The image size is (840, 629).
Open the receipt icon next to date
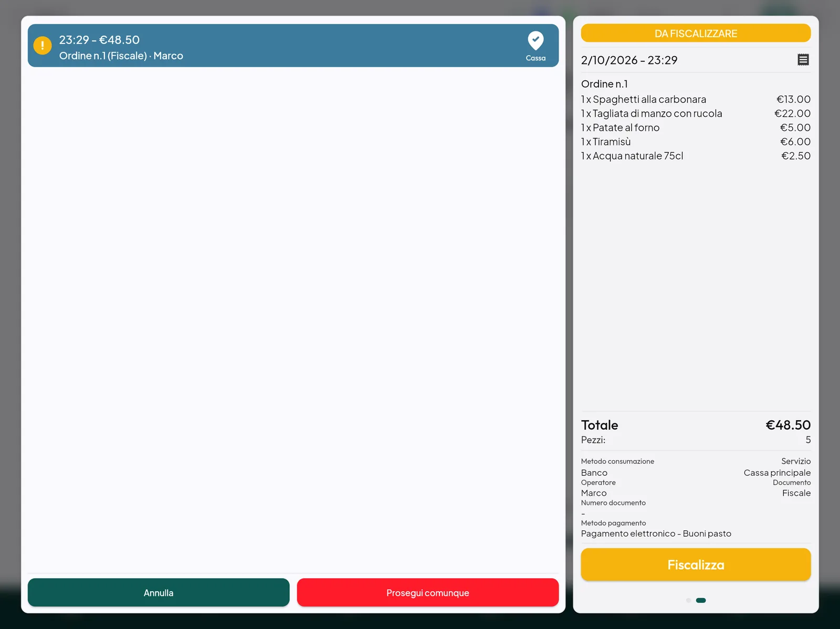803,60
